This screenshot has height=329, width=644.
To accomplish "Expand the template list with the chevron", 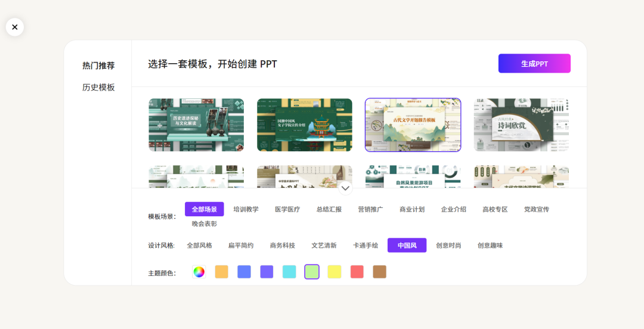I will [345, 188].
